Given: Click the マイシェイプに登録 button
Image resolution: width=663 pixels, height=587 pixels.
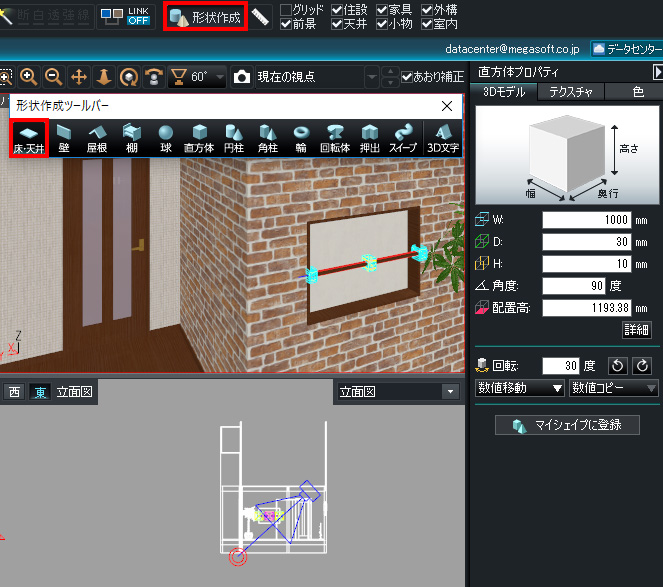Looking at the screenshot, I should click(x=566, y=425).
